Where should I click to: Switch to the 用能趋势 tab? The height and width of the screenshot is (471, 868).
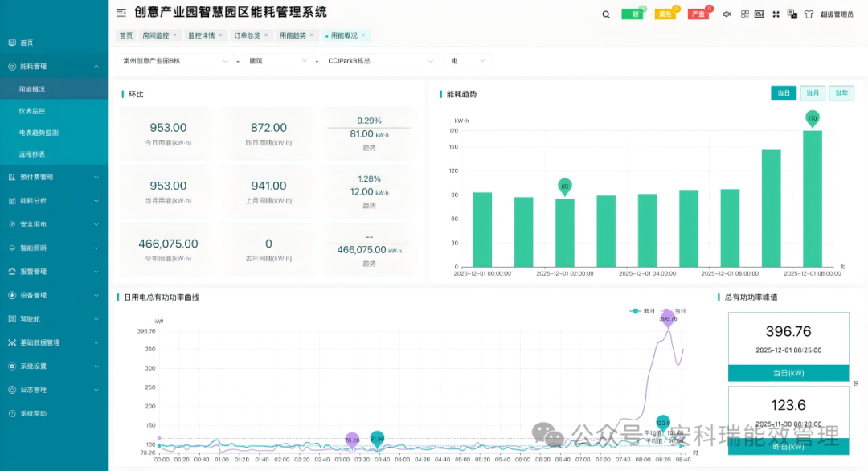click(x=291, y=35)
